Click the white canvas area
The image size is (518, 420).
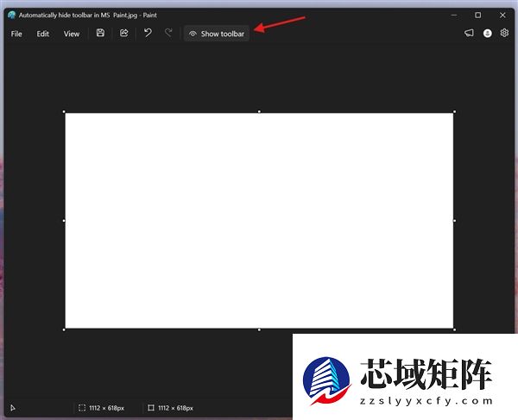point(259,221)
